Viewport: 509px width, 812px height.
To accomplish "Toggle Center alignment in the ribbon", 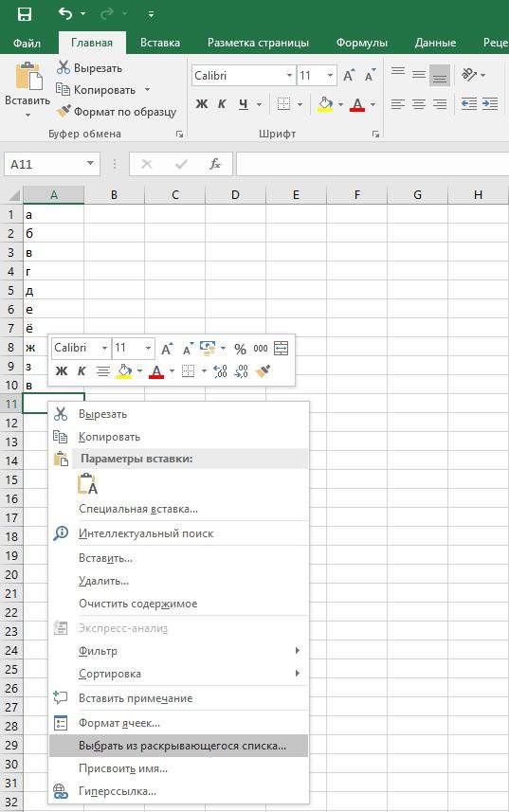I will (x=418, y=104).
